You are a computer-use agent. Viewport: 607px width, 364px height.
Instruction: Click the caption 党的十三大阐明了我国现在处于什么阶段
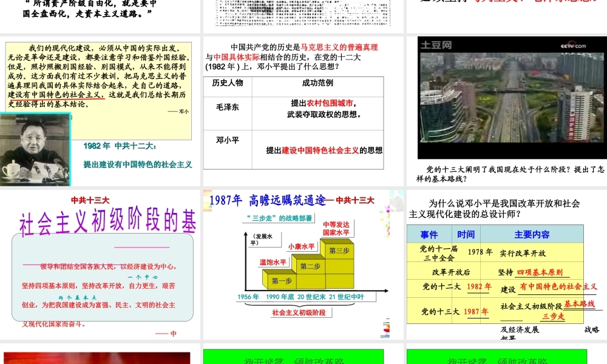coord(498,169)
